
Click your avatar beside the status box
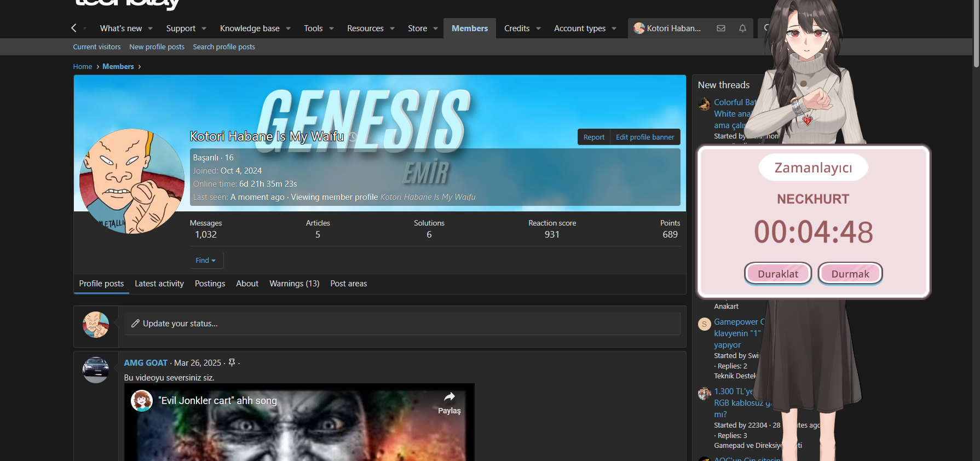(x=96, y=324)
